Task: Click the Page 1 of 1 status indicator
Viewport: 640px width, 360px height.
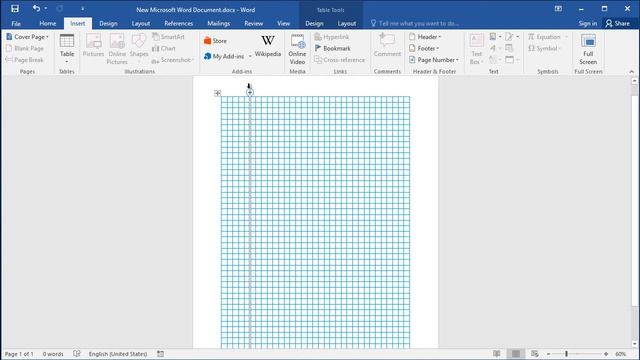Action: (19, 354)
